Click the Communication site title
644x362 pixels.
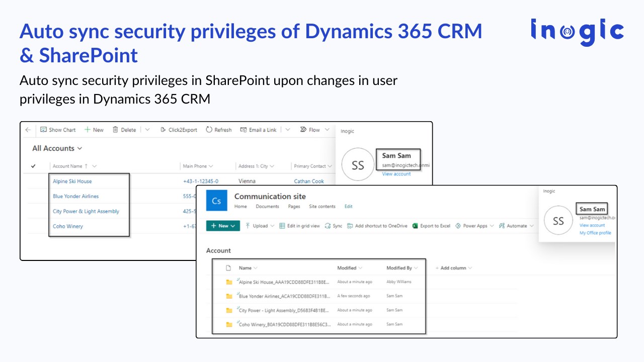coord(270,197)
